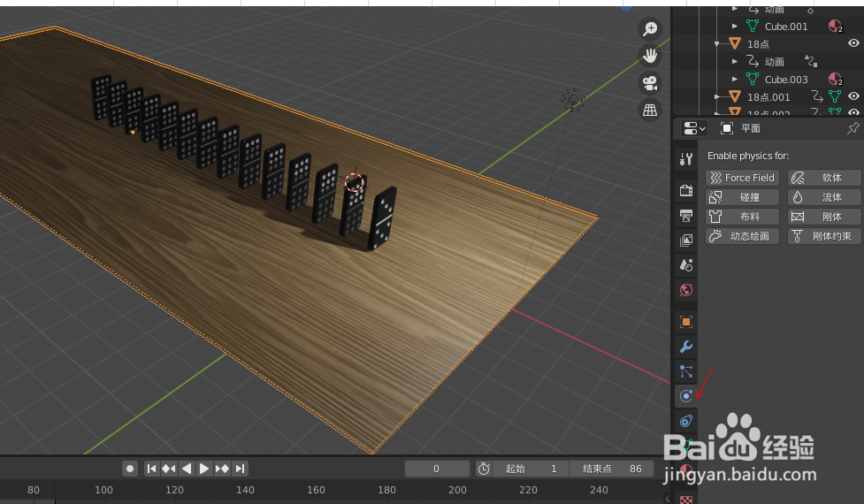Open the Scene properties tab
The image size is (864, 504).
(x=686, y=265)
